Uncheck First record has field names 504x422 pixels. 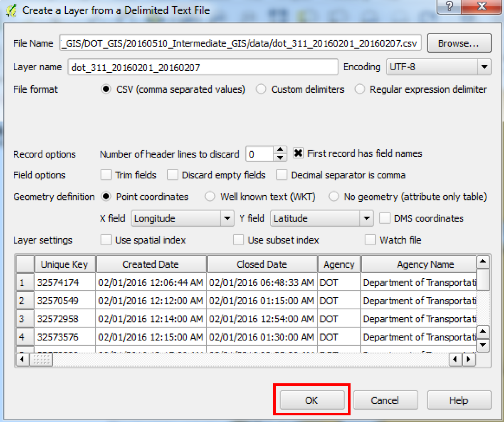(x=298, y=153)
